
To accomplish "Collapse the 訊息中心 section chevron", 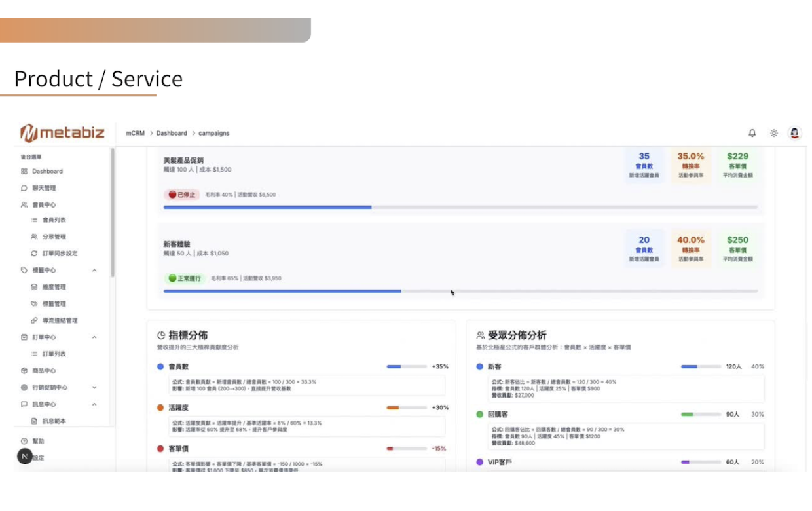I will point(94,405).
